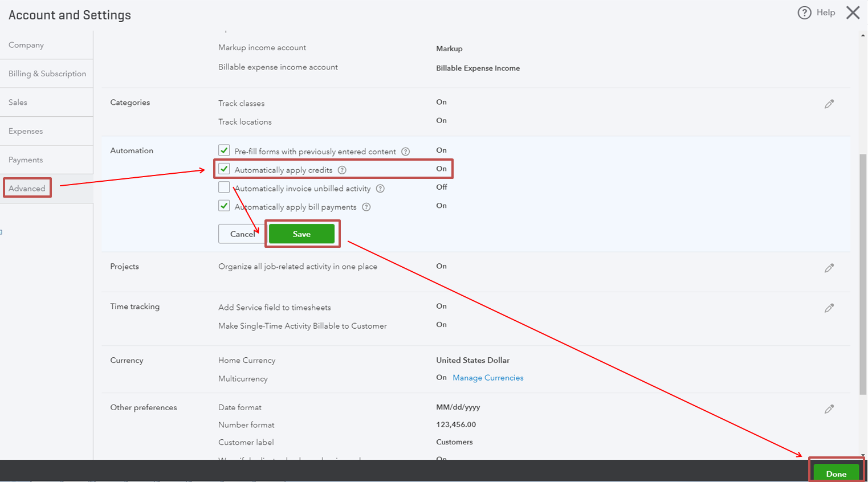Click the scrollbar up arrow
The image size is (868, 482).
(863, 35)
